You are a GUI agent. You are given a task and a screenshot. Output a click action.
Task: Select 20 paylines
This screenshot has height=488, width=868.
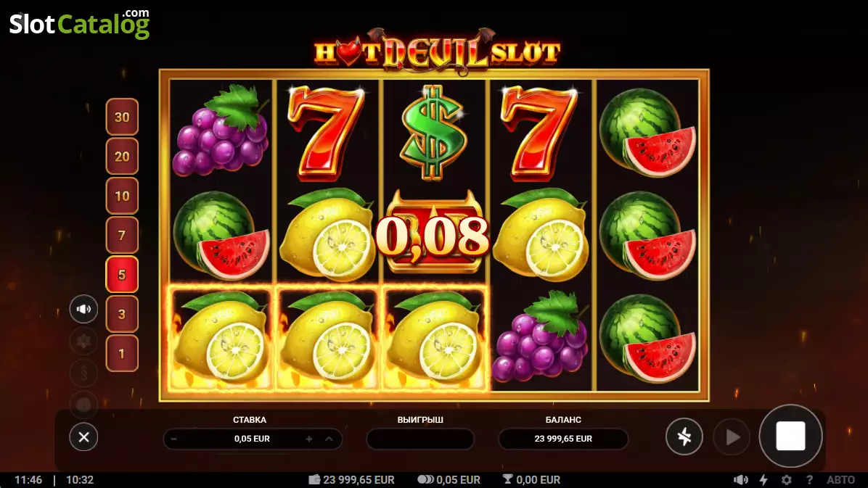(122, 156)
